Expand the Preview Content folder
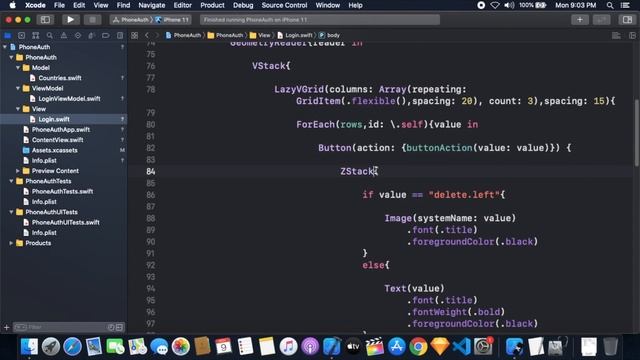This screenshot has height=360, width=640. (18, 171)
